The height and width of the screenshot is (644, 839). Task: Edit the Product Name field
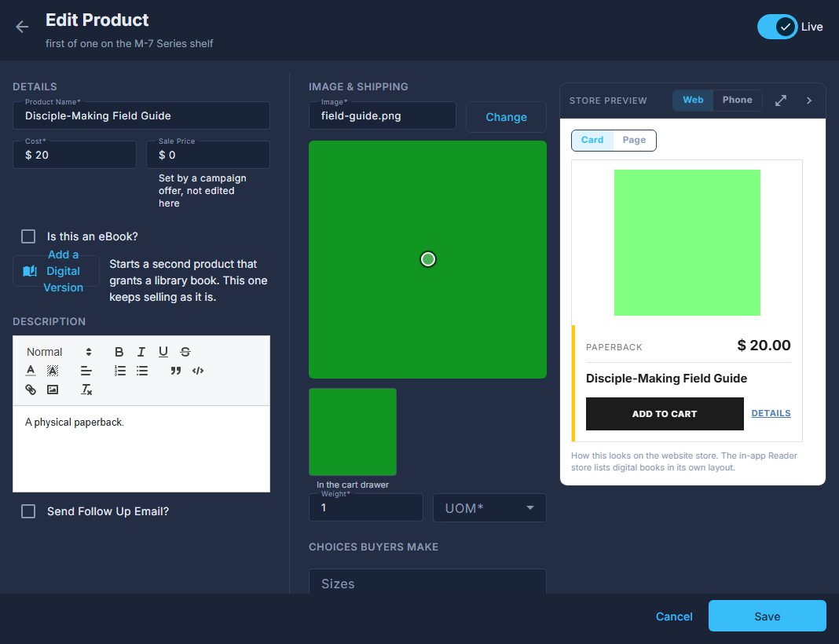click(141, 115)
